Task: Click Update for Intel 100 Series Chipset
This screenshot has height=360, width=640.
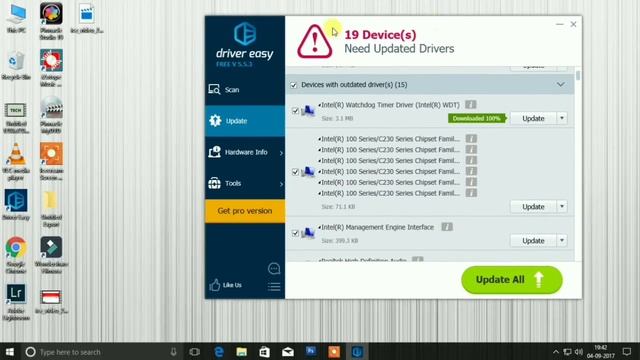Action: pyautogui.click(x=533, y=207)
